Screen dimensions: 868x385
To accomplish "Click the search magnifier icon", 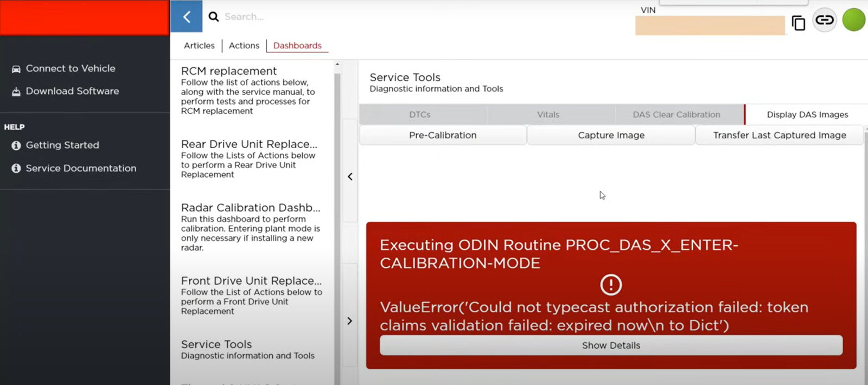I will (x=214, y=17).
